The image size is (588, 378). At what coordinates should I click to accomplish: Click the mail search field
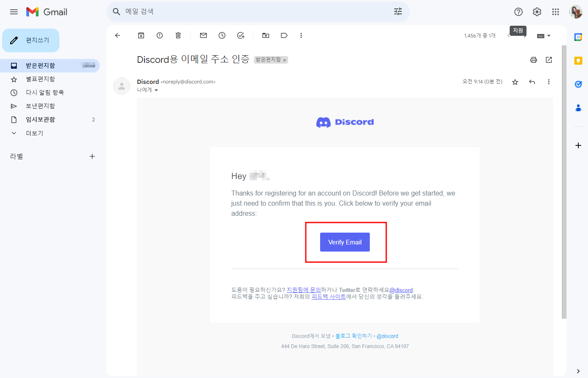(x=258, y=12)
